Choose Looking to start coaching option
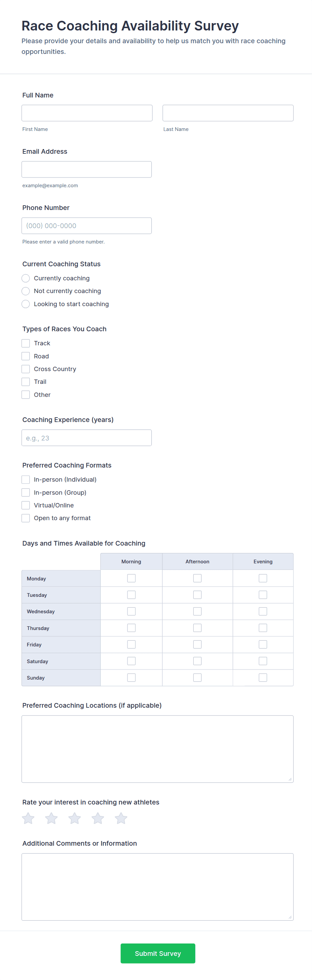 25,304
